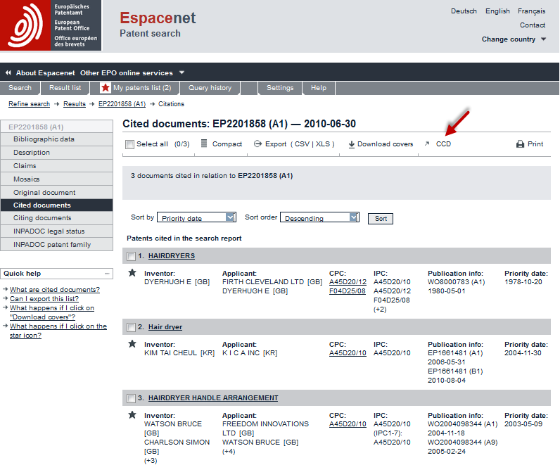Click the European Patent Office logo
Viewport: 560px width, 465px height.
click(x=50, y=25)
